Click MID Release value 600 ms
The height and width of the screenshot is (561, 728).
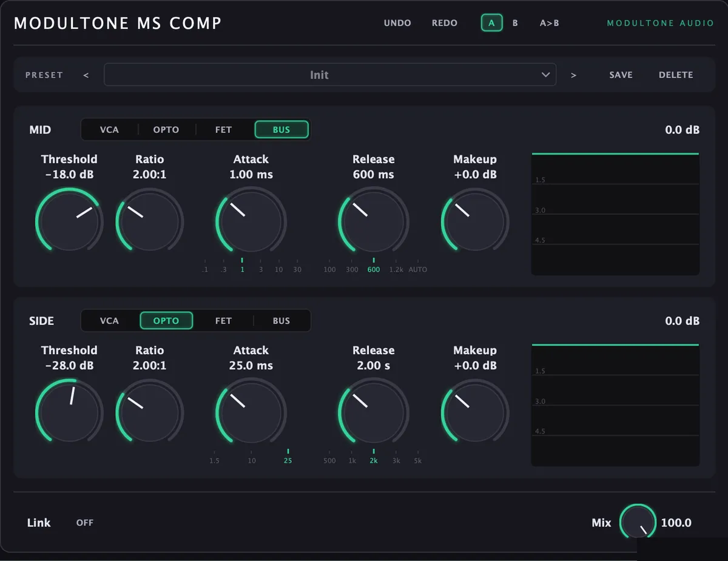373,175
